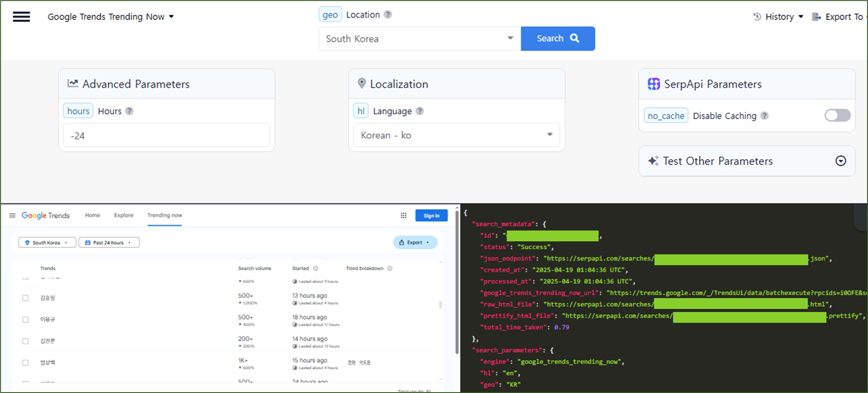Click the prettify_html_file URL in JSON
Screen dimensions: 868x393
713,316
